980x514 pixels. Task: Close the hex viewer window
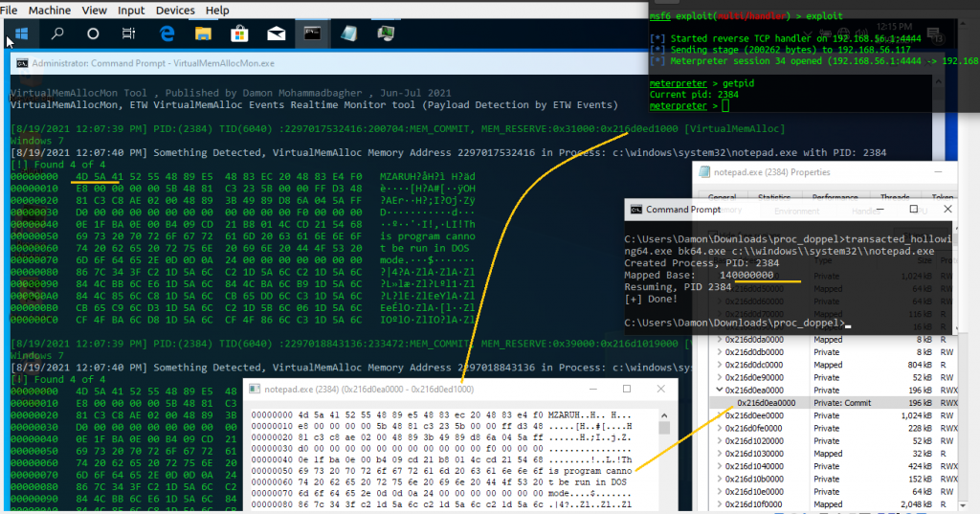tap(660, 389)
